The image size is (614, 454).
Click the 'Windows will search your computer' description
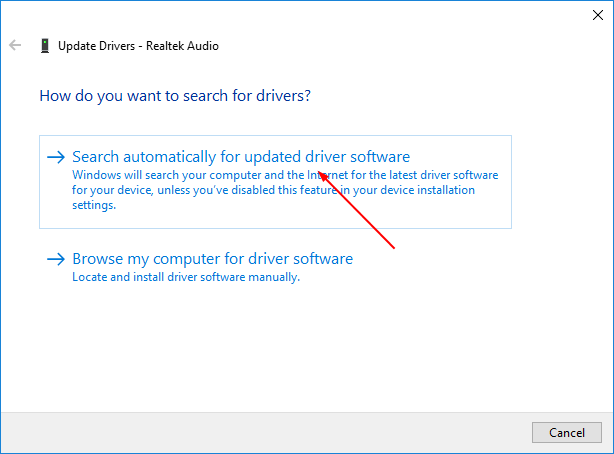(x=285, y=190)
